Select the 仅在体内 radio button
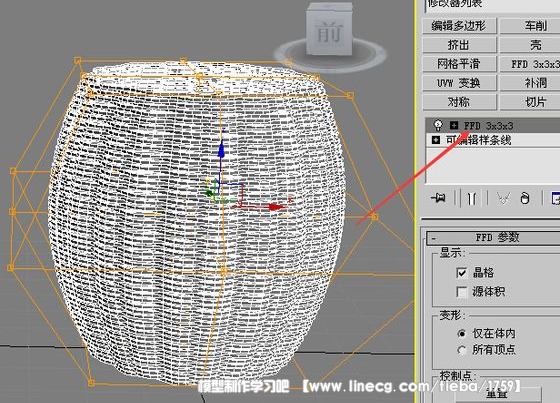 pyautogui.click(x=461, y=333)
